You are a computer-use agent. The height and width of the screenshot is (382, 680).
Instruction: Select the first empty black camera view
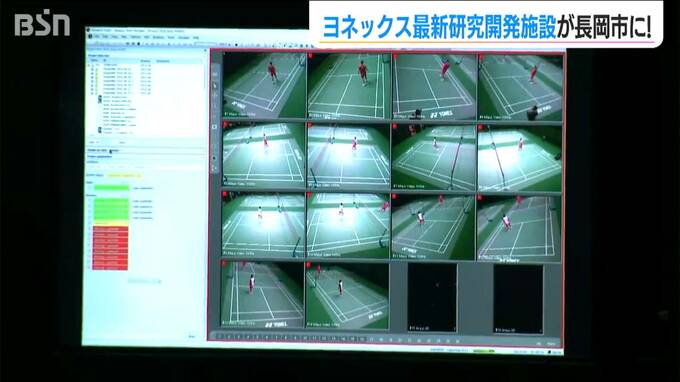pyautogui.click(x=432, y=298)
